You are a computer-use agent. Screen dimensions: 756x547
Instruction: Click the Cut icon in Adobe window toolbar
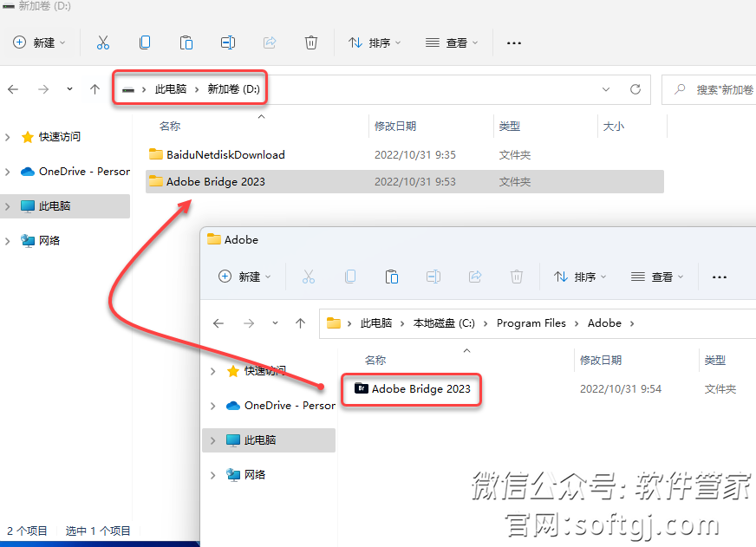(x=309, y=277)
